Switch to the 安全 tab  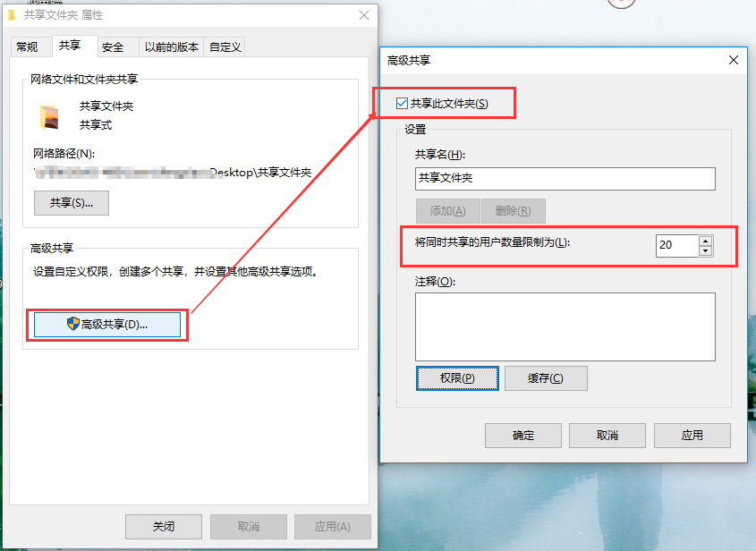114,47
